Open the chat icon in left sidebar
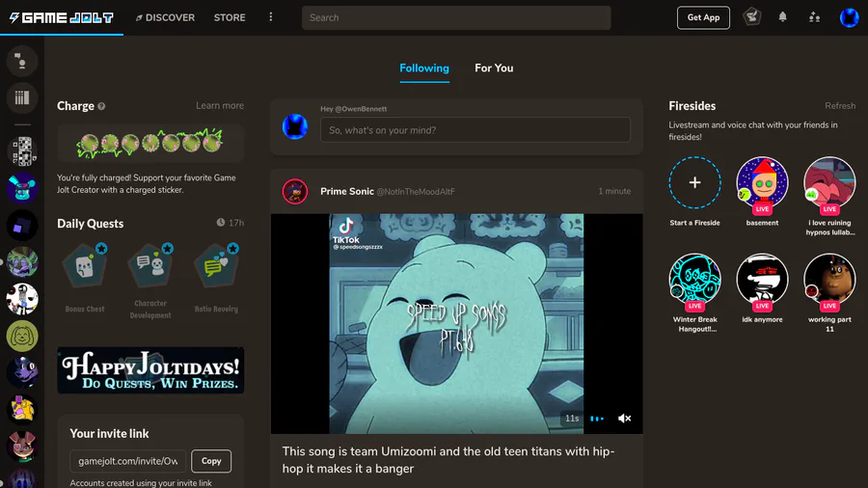 pyautogui.click(x=22, y=61)
